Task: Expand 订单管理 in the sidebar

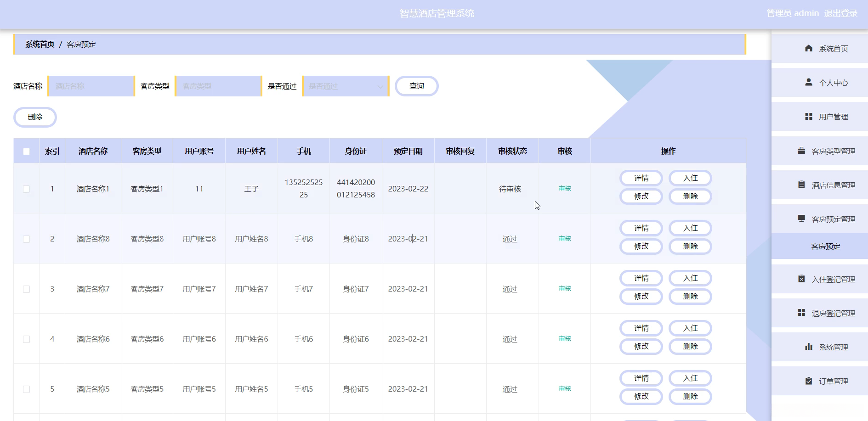Action: (820, 381)
